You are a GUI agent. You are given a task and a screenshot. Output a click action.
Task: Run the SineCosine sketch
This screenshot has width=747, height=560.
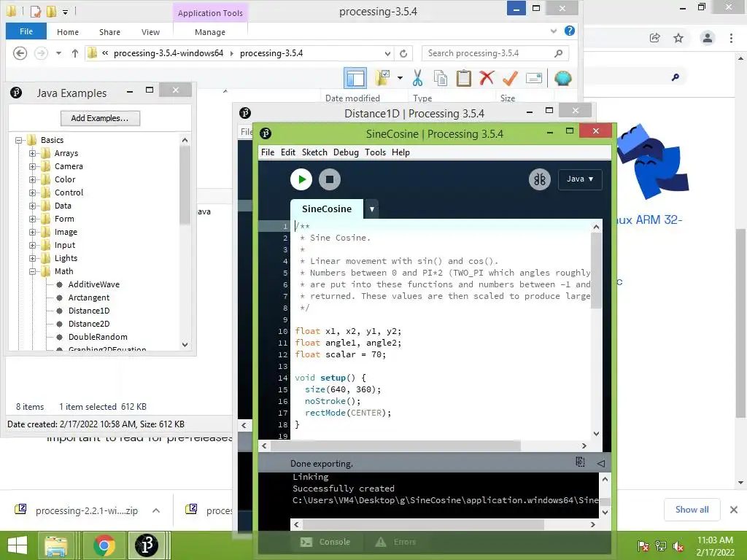301,179
